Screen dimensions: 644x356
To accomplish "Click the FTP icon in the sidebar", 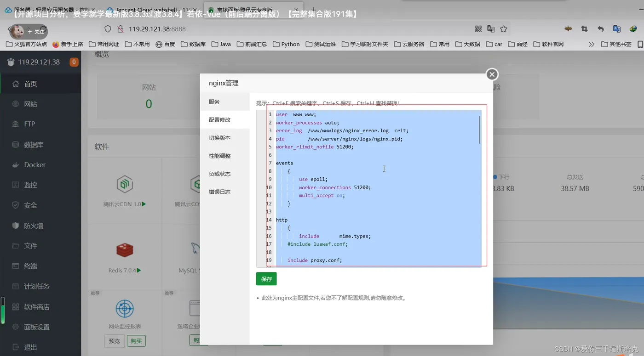I will [16, 124].
